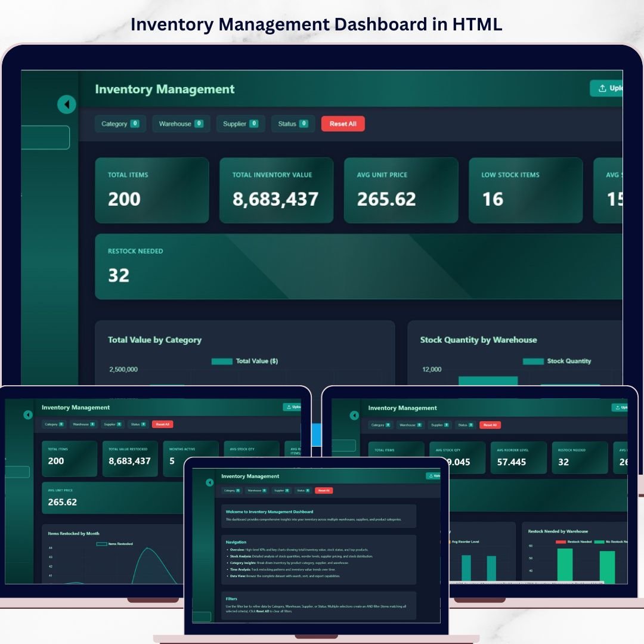Select the highlighted sidebar item on the Items Restocked dashboard
This screenshot has height=644, width=644.
(x=17, y=472)
